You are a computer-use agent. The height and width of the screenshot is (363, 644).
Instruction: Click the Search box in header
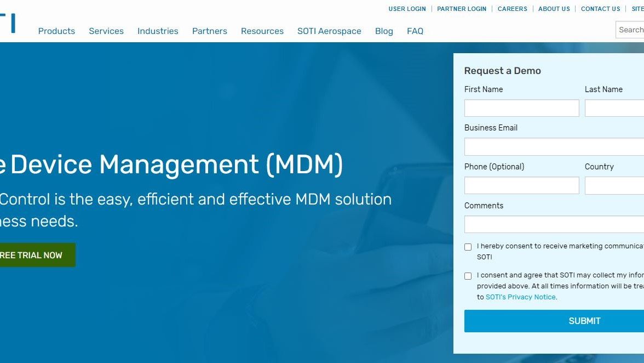(630, 30)
